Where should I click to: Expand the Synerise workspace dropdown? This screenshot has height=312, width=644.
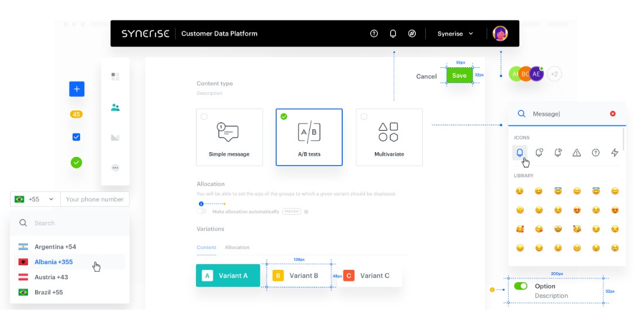[x=455, y=34]
